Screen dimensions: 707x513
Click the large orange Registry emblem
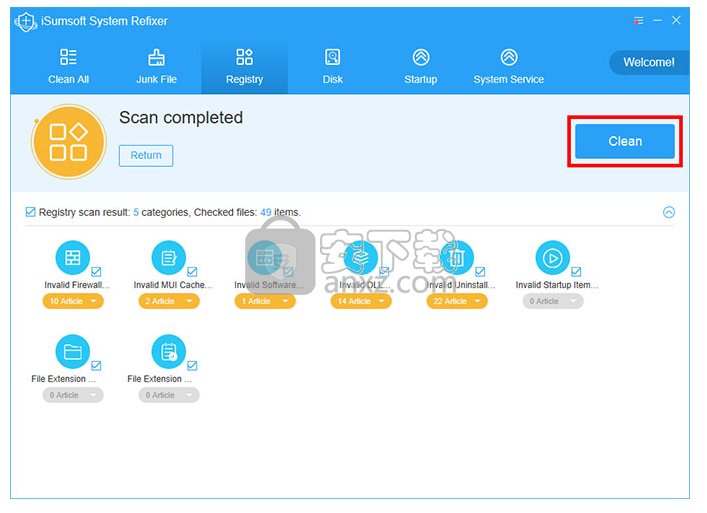click(69, 142)
